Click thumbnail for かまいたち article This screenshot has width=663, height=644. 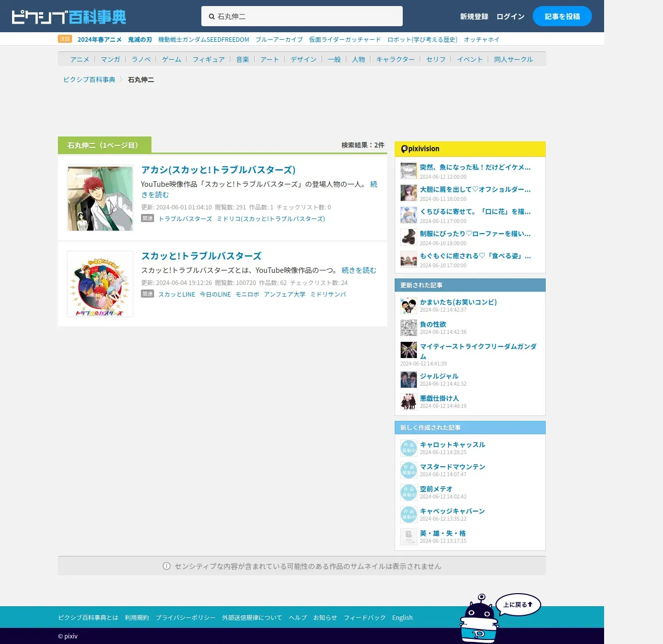pos(408,306)
